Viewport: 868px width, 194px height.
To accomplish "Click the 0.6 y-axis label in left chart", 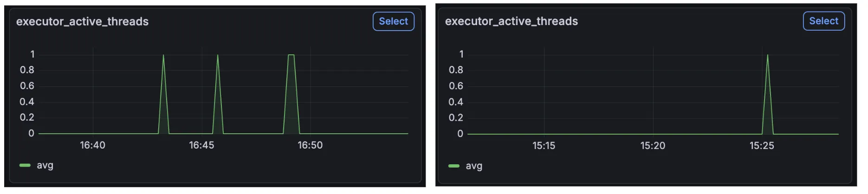I will point(27,86).
